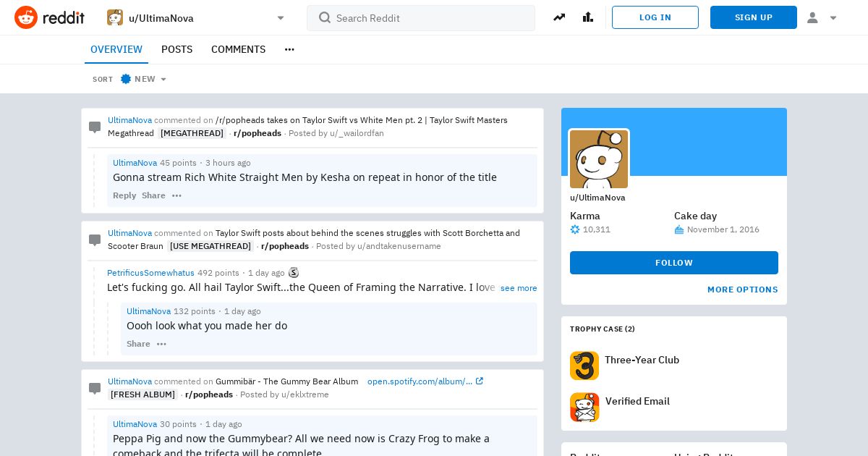868x456 pixels.
Task: Open r/popheads link in the Megathread post
Action: tap(258, 133)
